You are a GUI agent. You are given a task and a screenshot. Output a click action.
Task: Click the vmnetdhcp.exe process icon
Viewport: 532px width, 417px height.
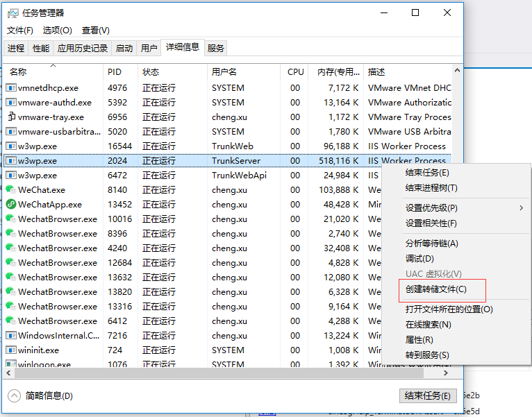point(11,88)
